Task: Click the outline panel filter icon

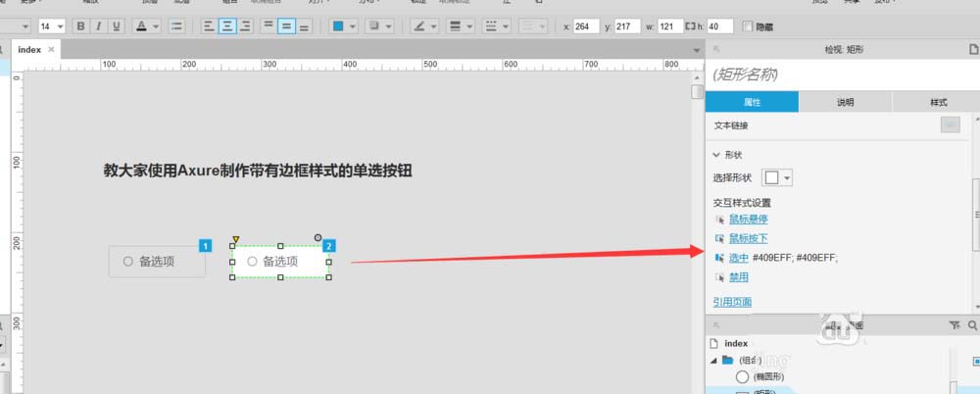Action: [954, 325]
